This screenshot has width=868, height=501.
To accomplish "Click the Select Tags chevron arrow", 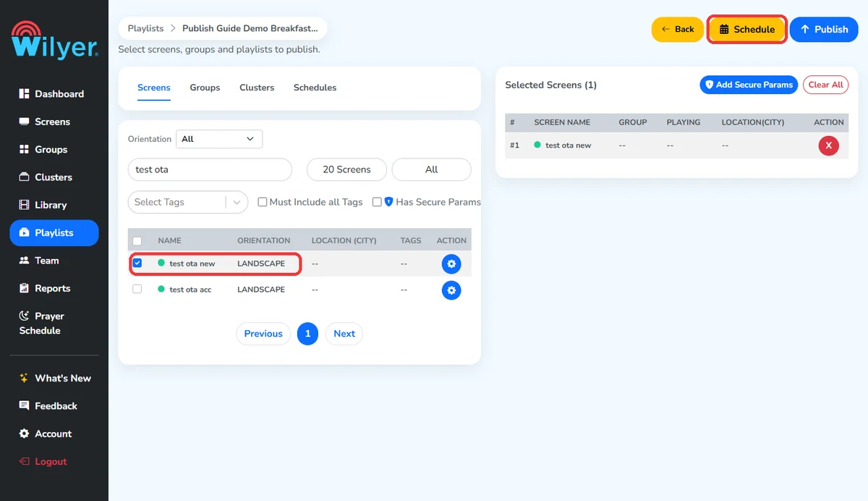I will [237, 202].
